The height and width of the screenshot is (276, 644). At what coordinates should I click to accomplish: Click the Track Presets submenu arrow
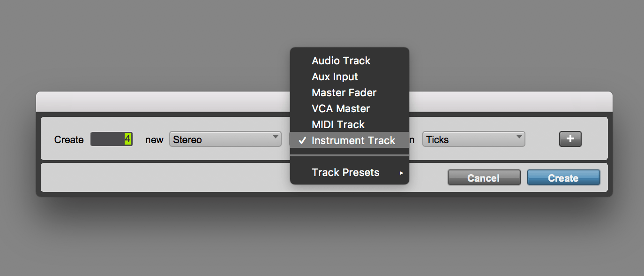pos(401,173)
